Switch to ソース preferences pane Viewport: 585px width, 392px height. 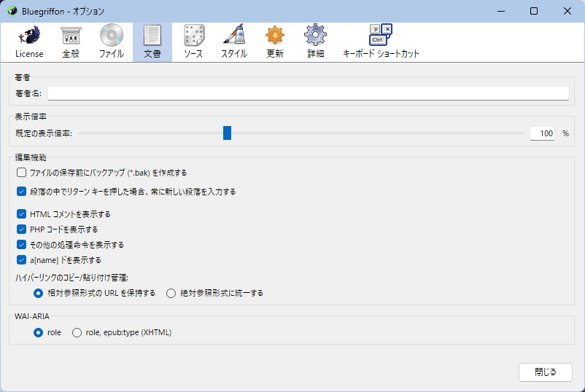[x=193, y=42]
